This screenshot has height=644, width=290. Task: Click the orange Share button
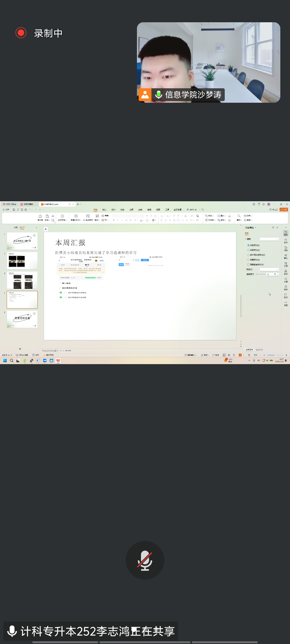click(x=284, y=210)
